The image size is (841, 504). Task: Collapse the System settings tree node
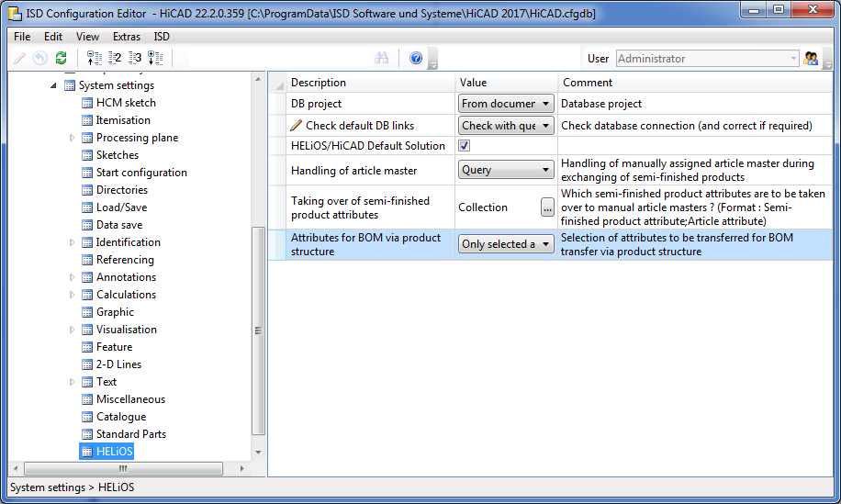pos(53,85)
